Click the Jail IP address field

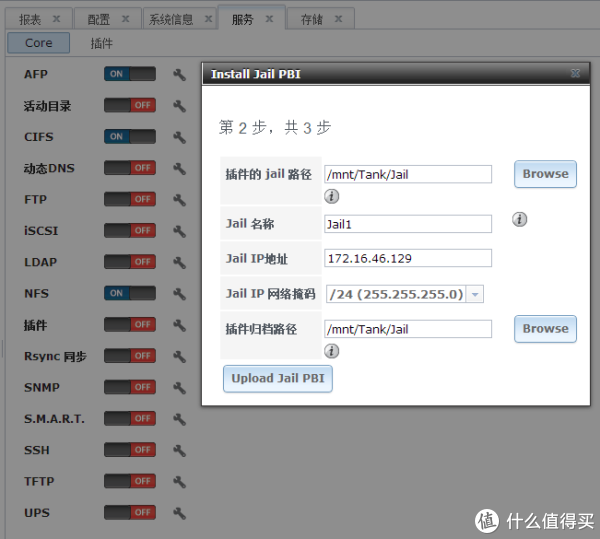[408, 258]
